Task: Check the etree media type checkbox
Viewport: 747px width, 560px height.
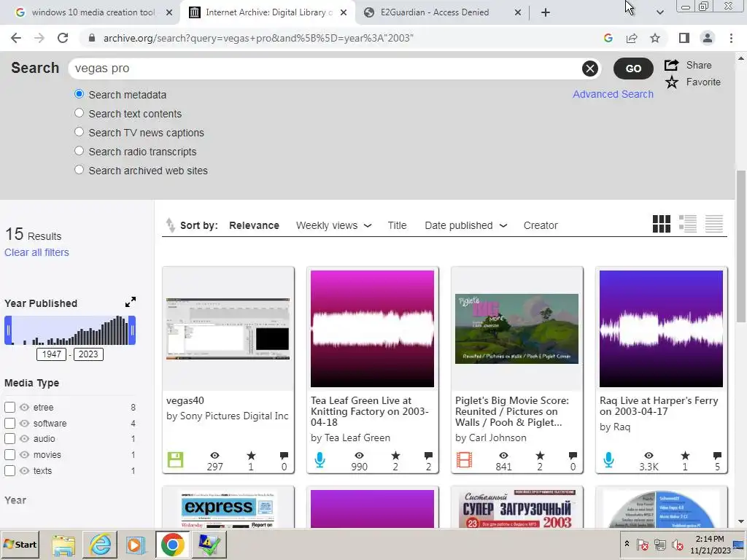Action: 9,407
